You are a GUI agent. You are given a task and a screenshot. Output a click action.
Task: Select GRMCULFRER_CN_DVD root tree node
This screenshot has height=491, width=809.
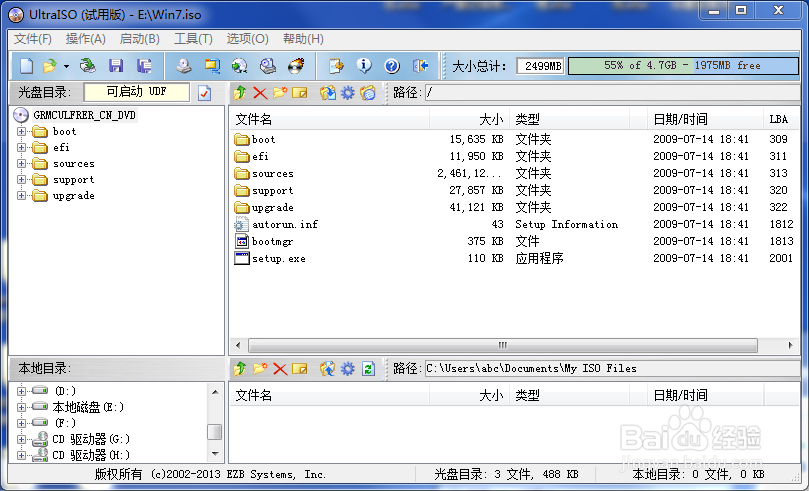click(84, 115)
